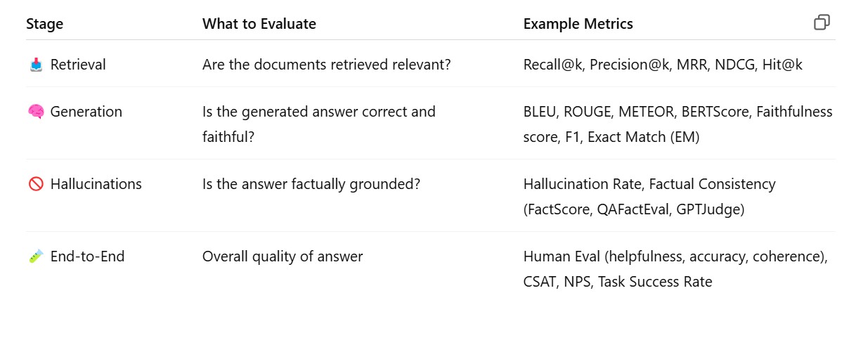Click the What to Evaluate column header

tap(259, 24)
